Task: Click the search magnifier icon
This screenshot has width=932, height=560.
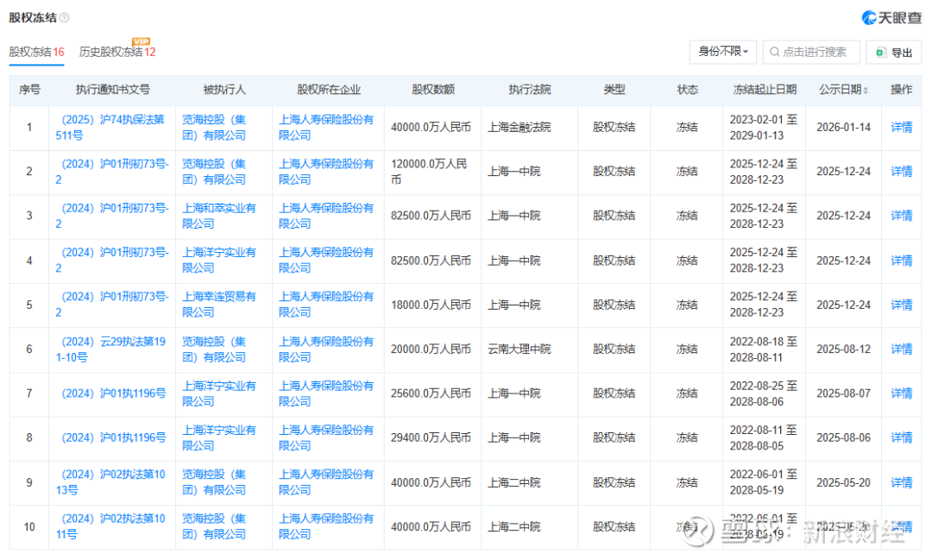Action: (774, 53)
